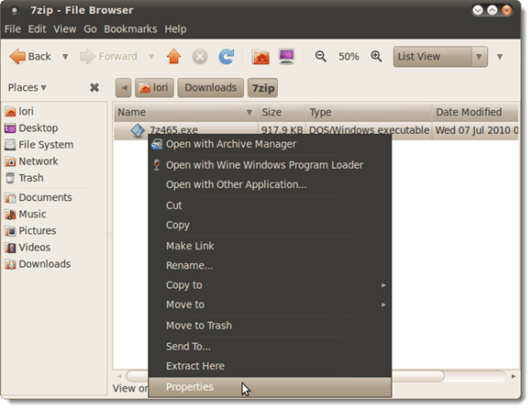Open the Home folder toolbar icon
This screenshot has width=532, height=410.
click(x=260, y=56)
